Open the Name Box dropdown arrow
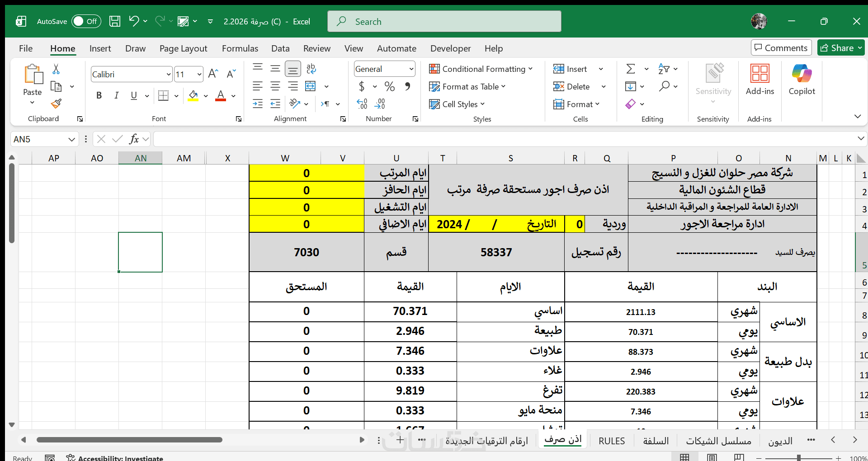Viewport: 868px width, 461px height. click(71, 139)
